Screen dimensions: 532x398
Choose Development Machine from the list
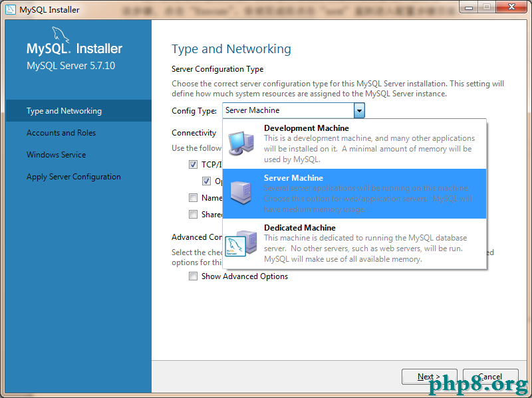(354, 144)
